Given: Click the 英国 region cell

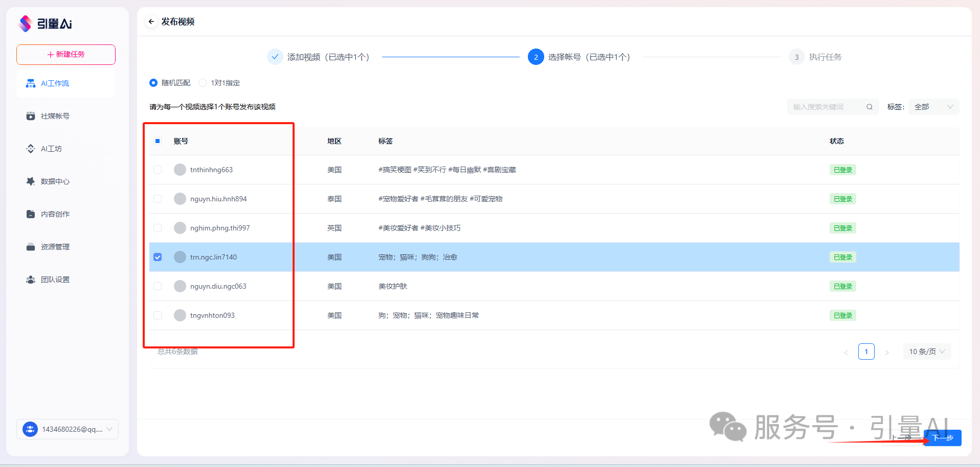Looking at the screenshot, I should point(335,228).
